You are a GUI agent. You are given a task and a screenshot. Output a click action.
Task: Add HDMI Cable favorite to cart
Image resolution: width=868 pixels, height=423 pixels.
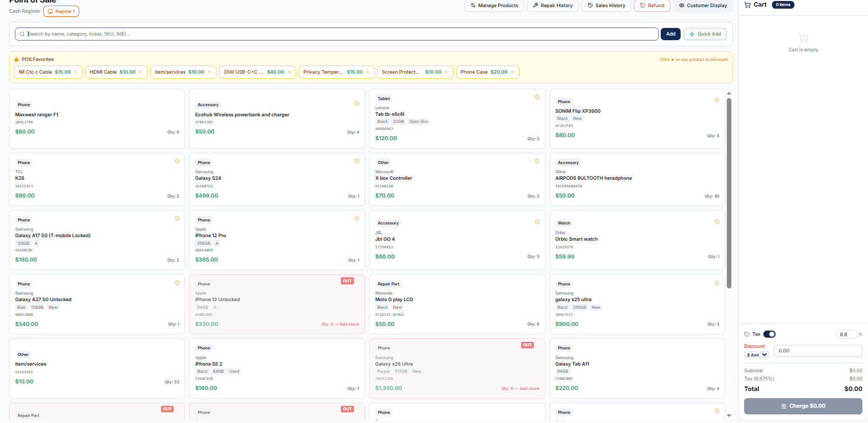tap(113, 72)
